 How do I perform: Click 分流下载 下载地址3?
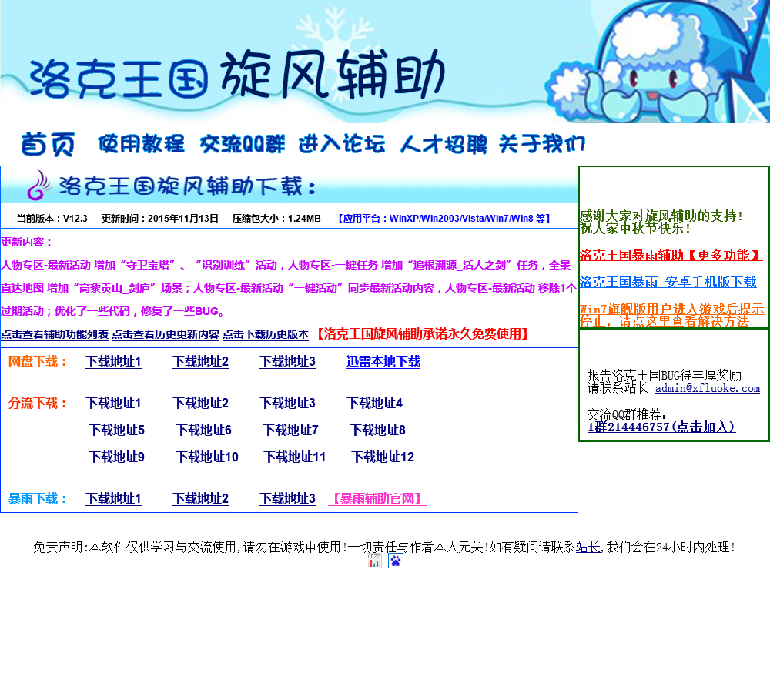click(287, 404)
